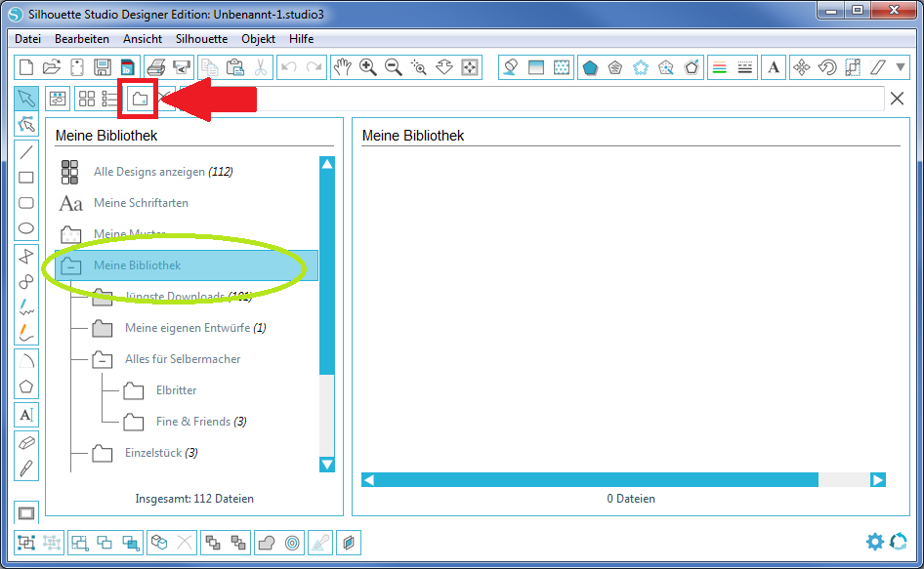The image size is (924, 569).
Task: Open the Silhouette menu
Action: tap(201, 39)
